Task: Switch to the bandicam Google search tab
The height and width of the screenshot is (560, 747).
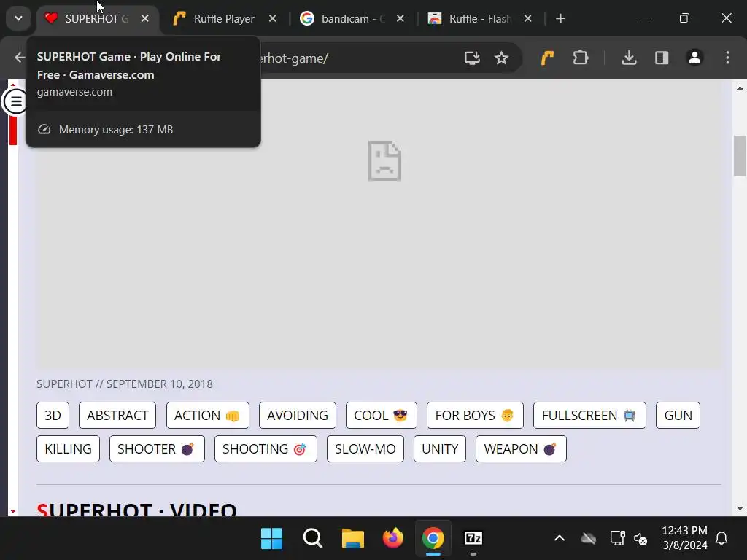Action: point(352,18)
